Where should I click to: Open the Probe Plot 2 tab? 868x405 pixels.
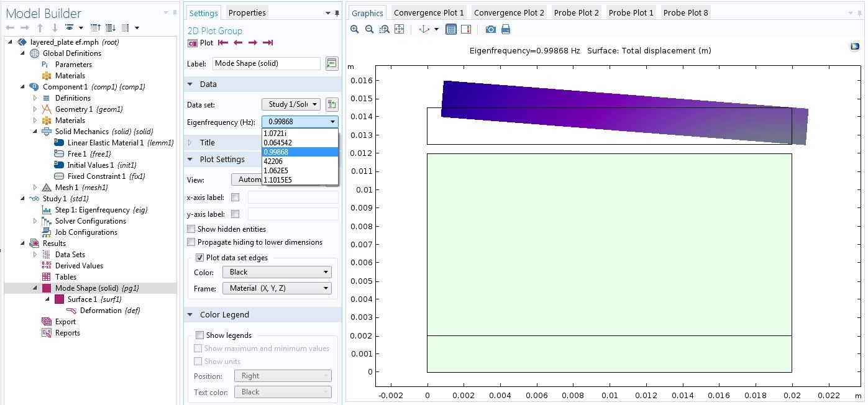point(577,12)
